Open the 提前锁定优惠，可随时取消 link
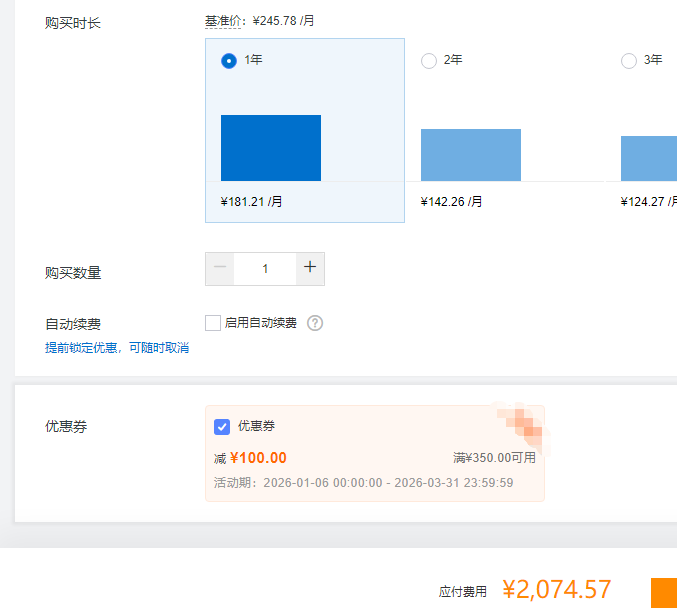Image resolution: width=677 pixels, height=608 pixels. tap(117, 348)
